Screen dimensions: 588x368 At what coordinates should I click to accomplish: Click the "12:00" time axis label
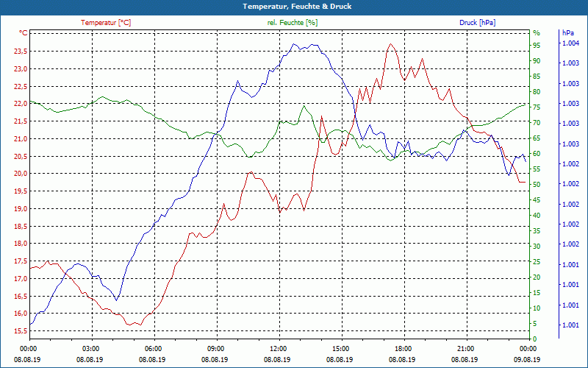(x=278, y=348)
